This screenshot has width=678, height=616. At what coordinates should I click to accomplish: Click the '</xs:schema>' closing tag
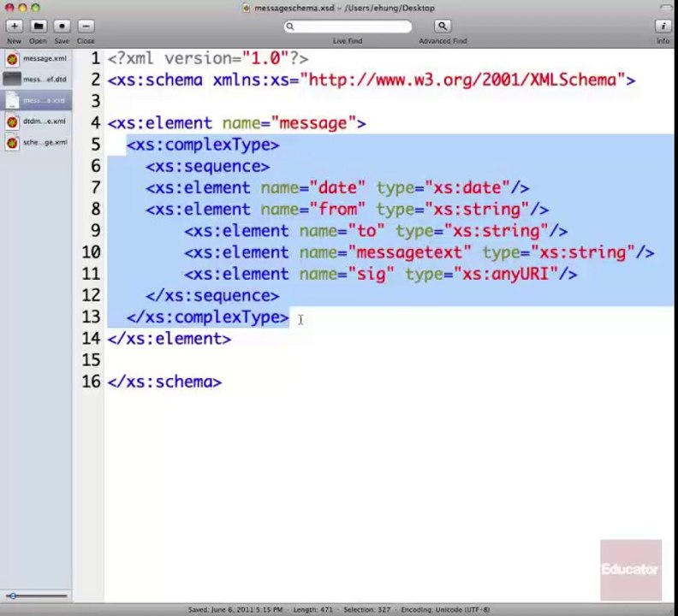(164, 382)
